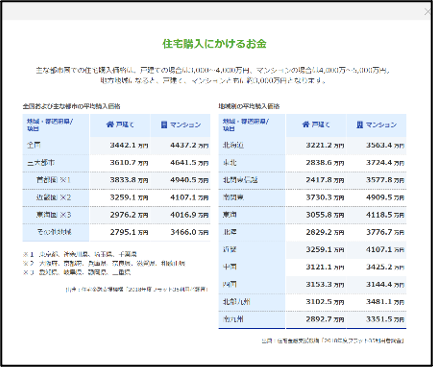434x368 pixels.
Task: Click the ※3 footnote line
Action: 77,272
